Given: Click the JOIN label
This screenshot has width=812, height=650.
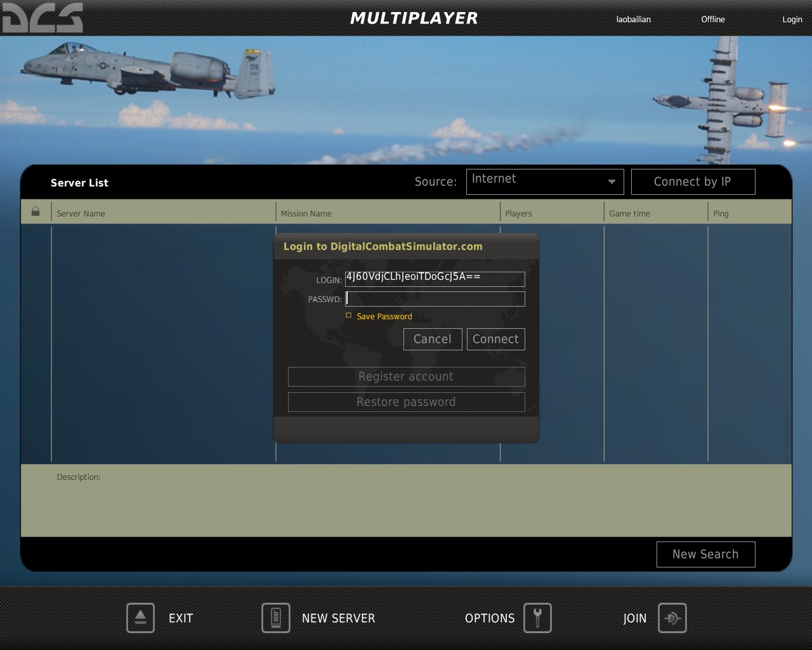Looking at the screenshot, I should click(x=634, y=618).
